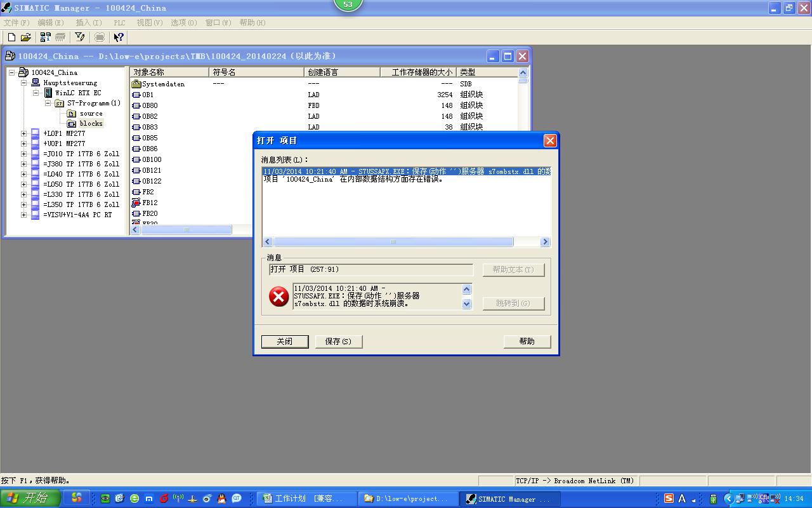Click the 保存(S) button in dialog
Image resolution: width=812 pixels, height=508 pixels.
[338, 341]
